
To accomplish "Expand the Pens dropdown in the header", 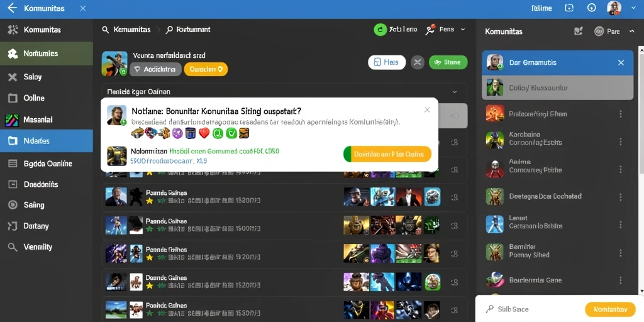I will [x=463, y=30].
